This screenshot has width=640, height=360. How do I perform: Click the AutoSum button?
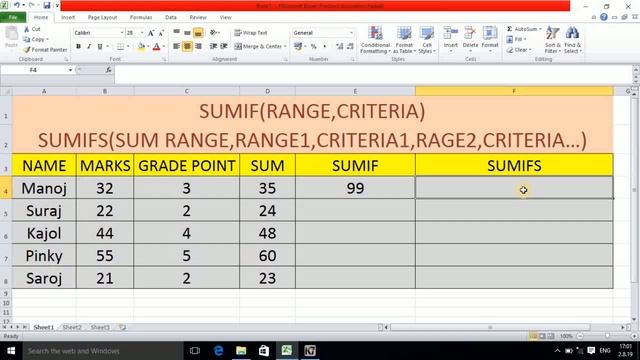click(522, 29)
